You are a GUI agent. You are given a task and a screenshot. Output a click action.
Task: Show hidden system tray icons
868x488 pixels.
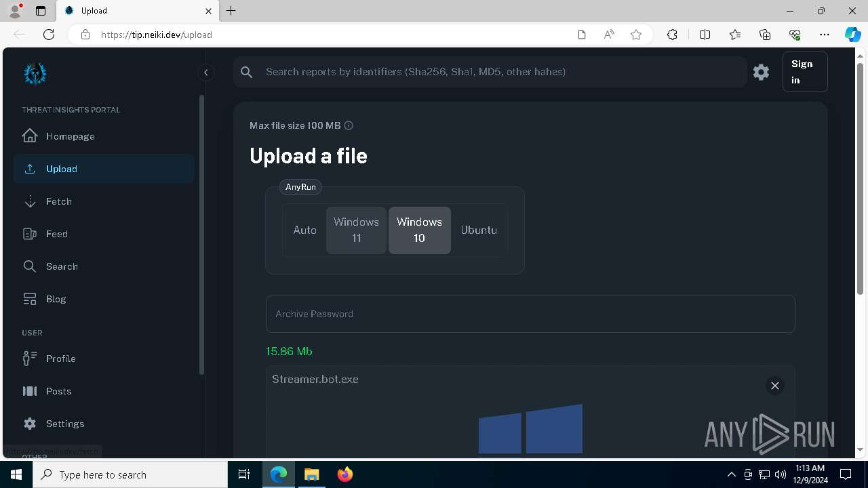(x=731, y=474)
